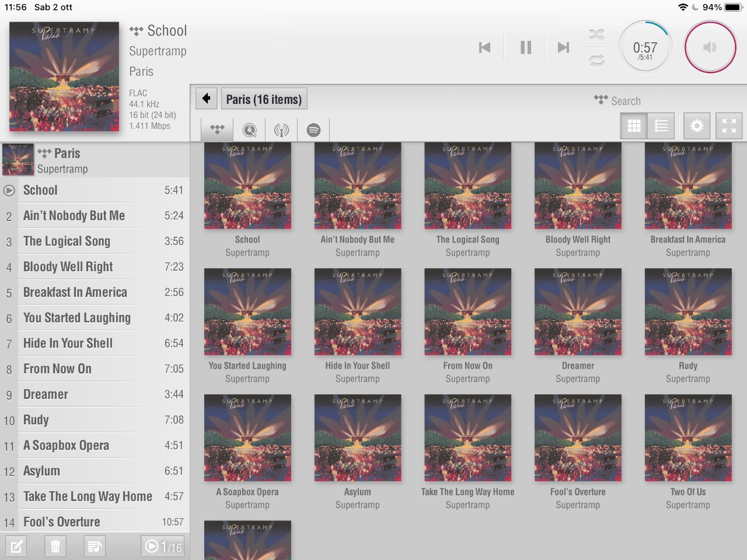This screenshot has width=747, height=560.
Task: Skip to the previous track
Action: click(x=484, y=47)
